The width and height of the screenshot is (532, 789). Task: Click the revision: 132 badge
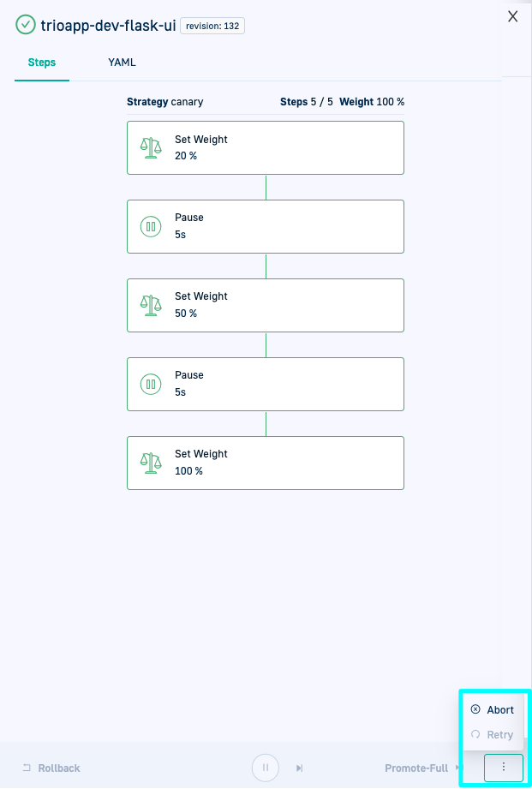pyautogui.click(x=212, y=26)
